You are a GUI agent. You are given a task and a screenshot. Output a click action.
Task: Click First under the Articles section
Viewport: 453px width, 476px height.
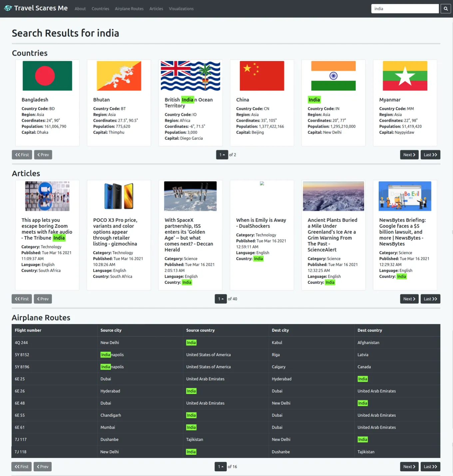pyautogui.click(x=21, y=299)
